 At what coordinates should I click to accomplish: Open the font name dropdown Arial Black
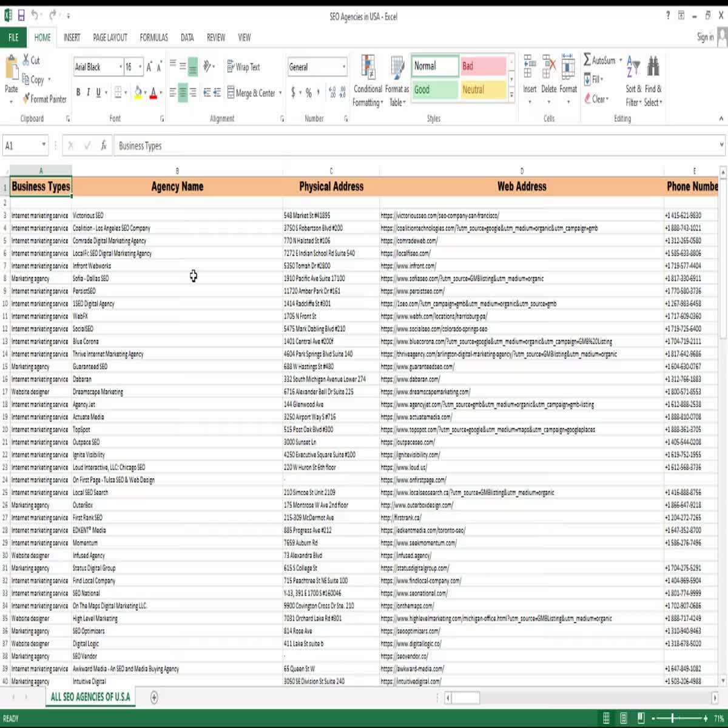tap(120, 67)
